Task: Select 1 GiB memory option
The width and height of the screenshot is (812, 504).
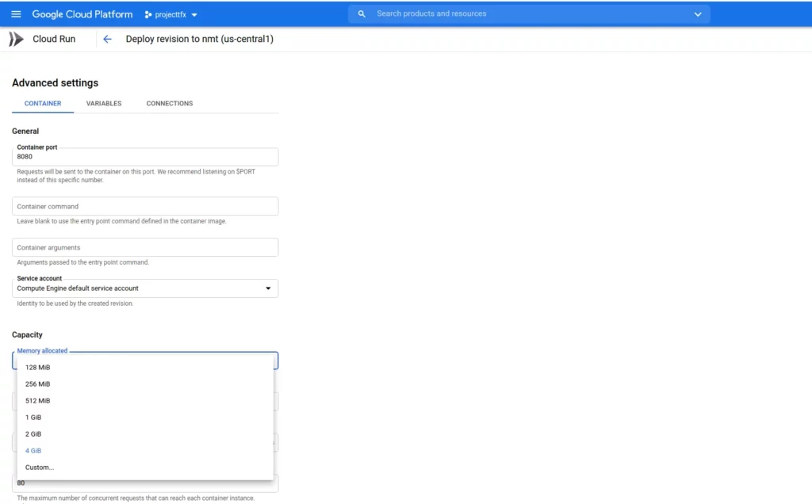Action: (x=145, y=417)
